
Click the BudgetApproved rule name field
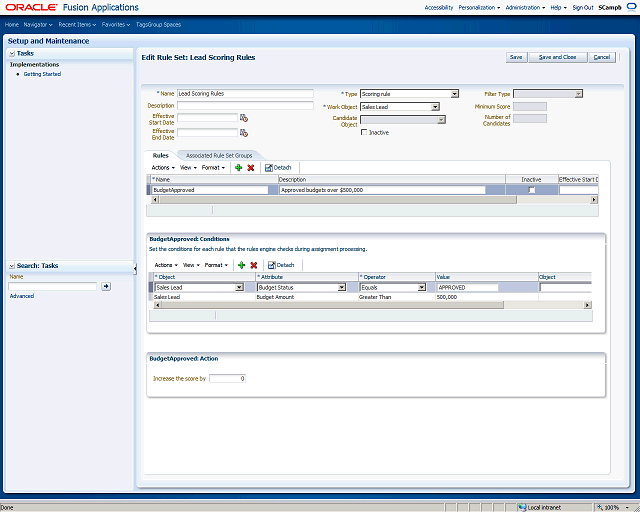(210, 190)
